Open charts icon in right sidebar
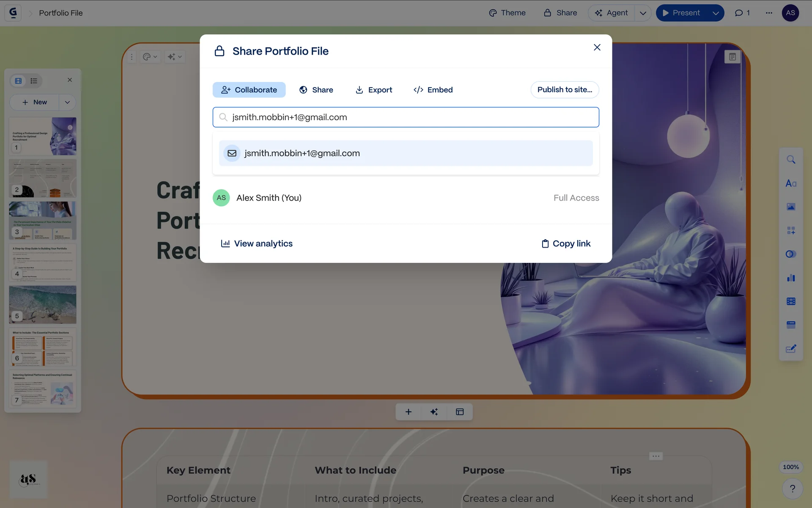Viewport: 812px width, 508px height. pyautogui.click(x=791, y=278)
